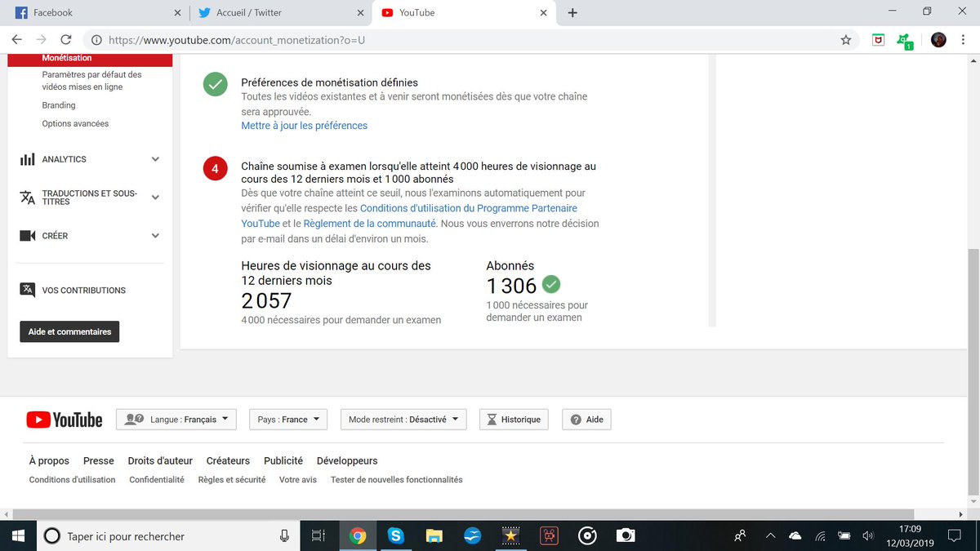980x551 pixels.
Task: Open the red shield extension icon
Action: point(878,39)
